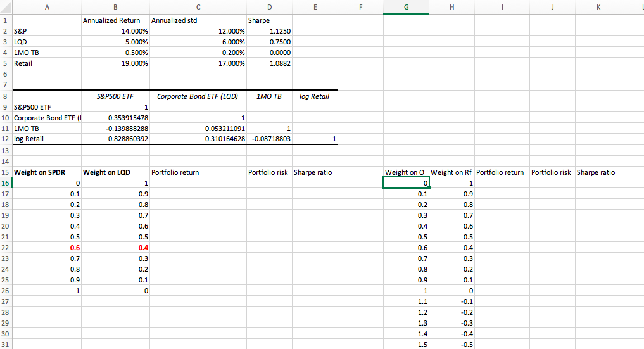Select the 19.000% return cell
The image size is (644, 349).
(115, 63)
